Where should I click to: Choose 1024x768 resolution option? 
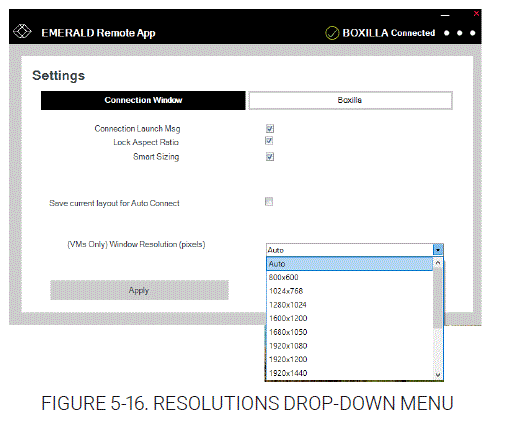pos(349,291)
